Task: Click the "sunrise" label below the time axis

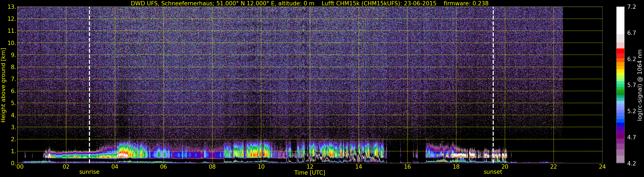Action: pos(89,172)
